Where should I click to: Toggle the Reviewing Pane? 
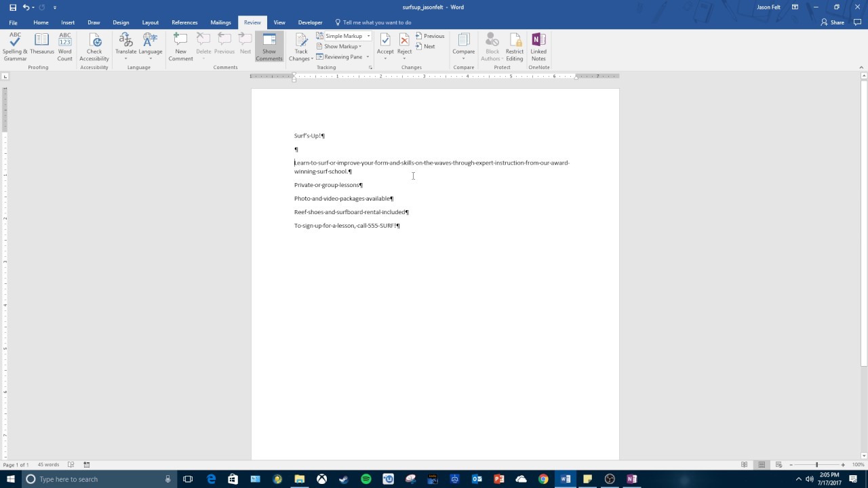(x=339, y=57)
